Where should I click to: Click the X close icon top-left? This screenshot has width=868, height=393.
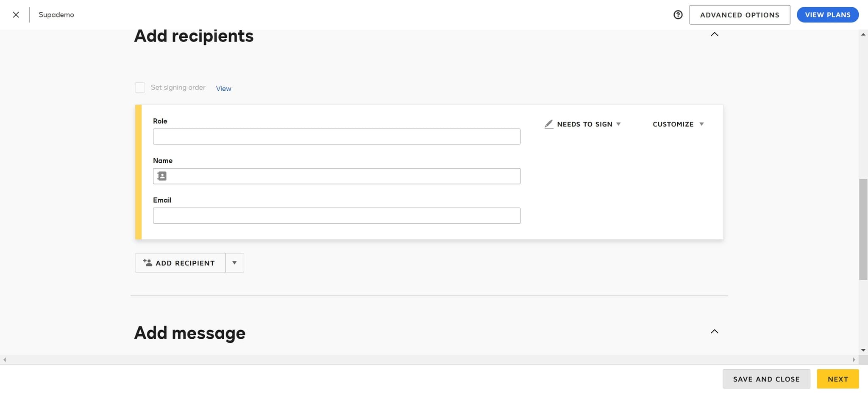16,15
